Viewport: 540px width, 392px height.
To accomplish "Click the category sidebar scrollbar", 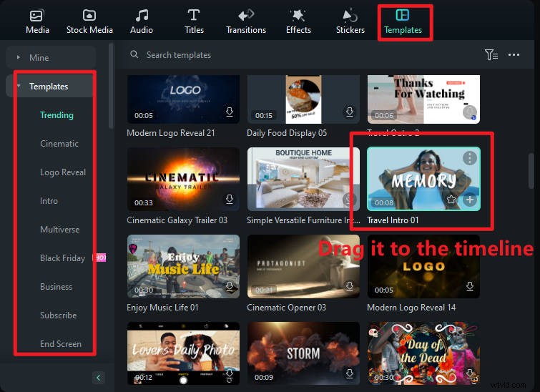I will point(111,85).
